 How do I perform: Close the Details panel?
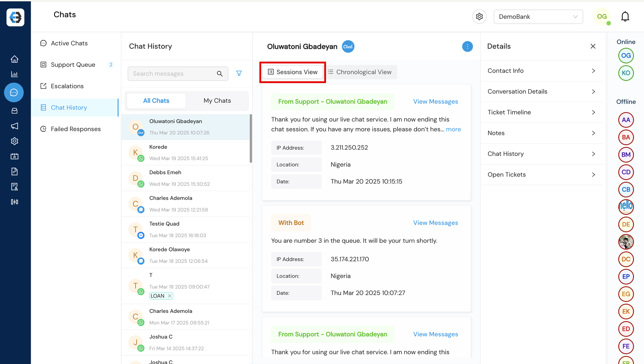(593, 46)
